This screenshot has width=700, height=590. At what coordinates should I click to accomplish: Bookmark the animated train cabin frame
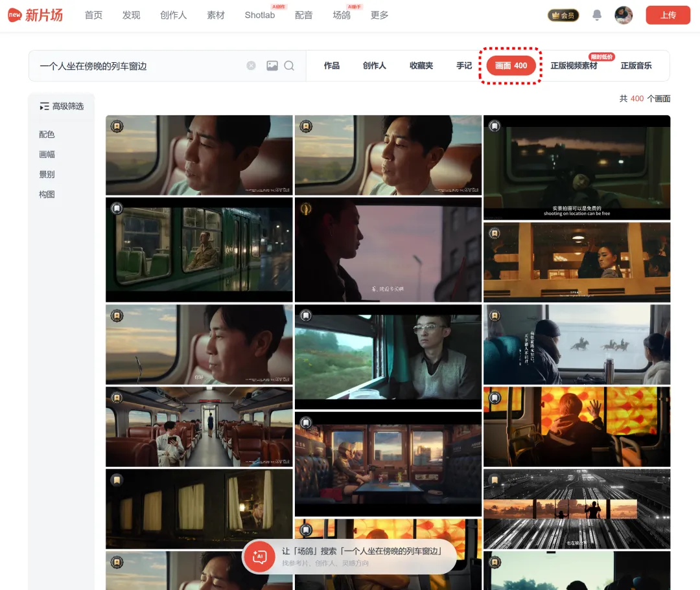coord(306,422)
